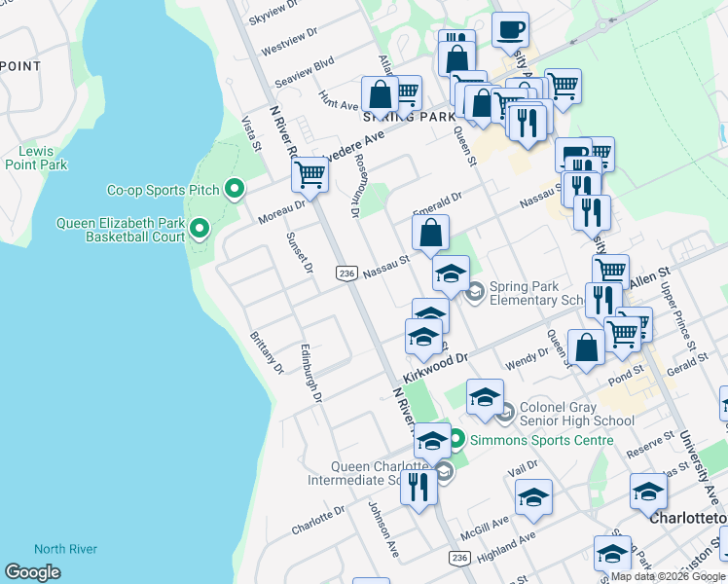
Task: Click the Edinburgh Dr street label
Action: click(311, 373)
